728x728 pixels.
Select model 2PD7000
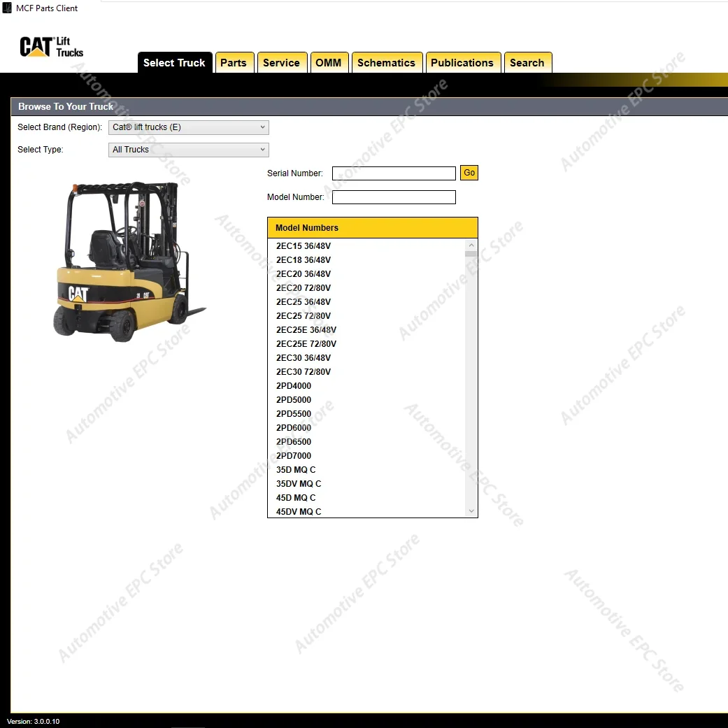[x=294, y=456]
